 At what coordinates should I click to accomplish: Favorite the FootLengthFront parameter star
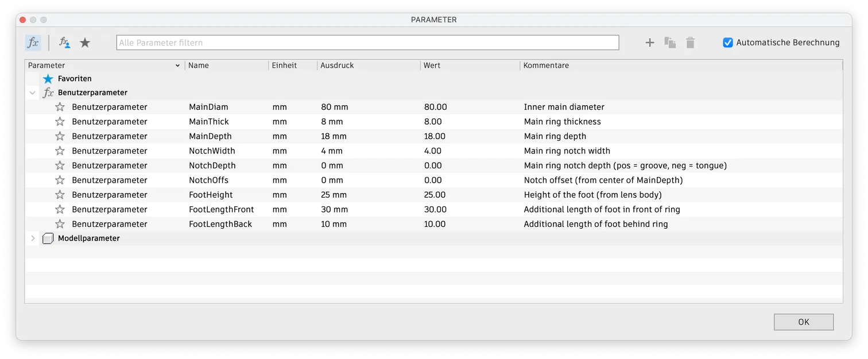(60, 210)
